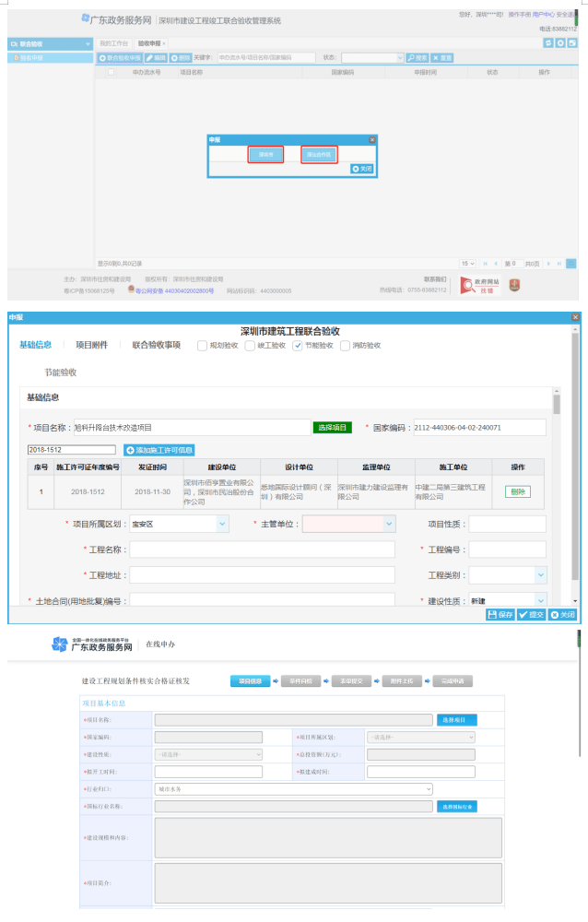Click the green 选择项目 button
The height and width of the screenshot is (922, 588).
click(x=331, y=428)
